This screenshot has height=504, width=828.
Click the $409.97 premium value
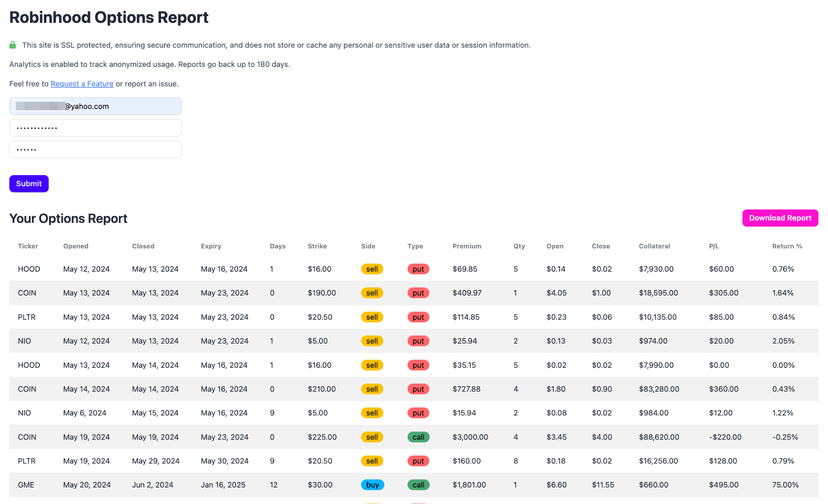(467, 293)
